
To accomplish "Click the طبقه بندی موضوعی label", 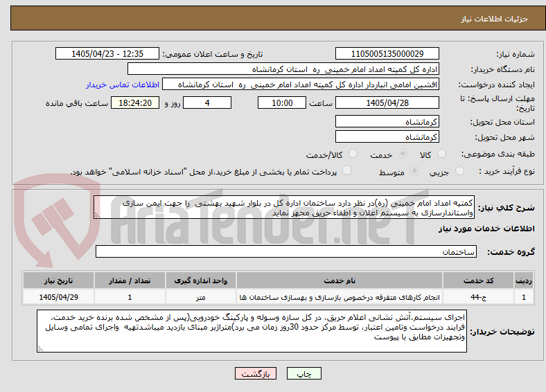I will [498, 154].
